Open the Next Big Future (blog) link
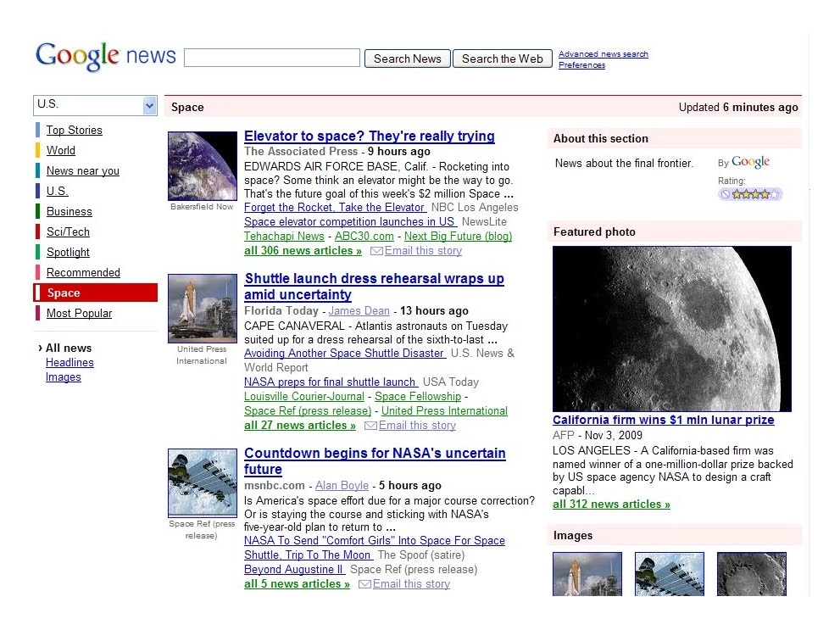 tap(458, 237)
